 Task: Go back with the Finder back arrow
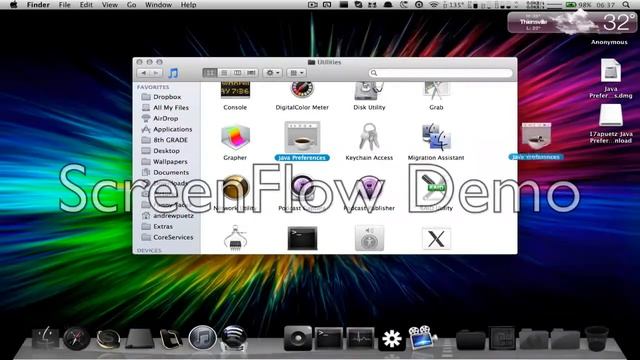coord(143,73)
